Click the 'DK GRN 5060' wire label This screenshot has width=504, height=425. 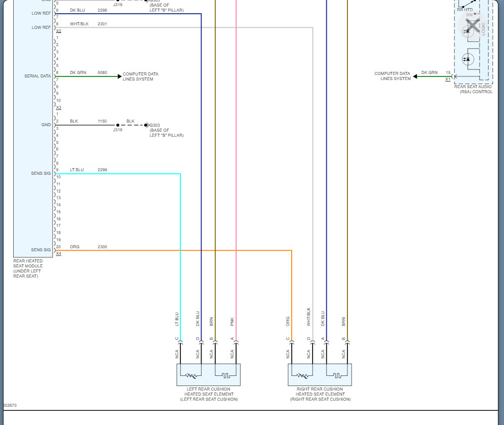89,72
